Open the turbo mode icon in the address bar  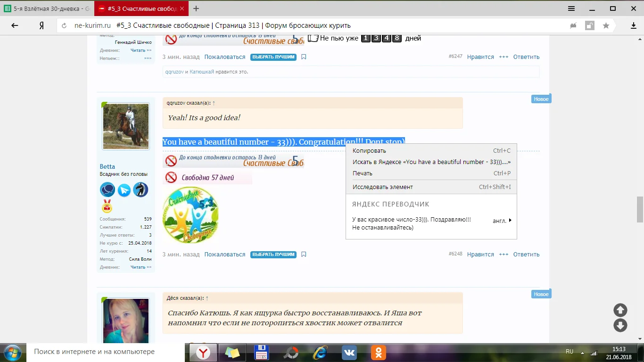click(574, 25)
